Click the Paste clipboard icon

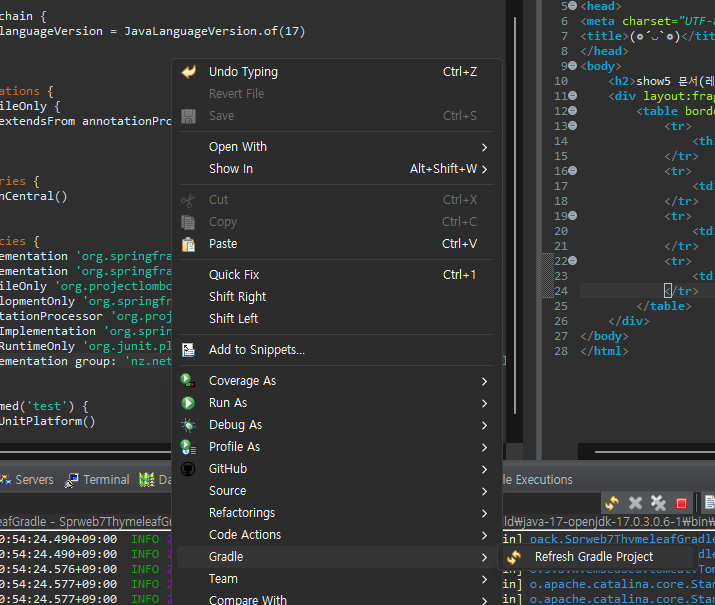point(188,244)
